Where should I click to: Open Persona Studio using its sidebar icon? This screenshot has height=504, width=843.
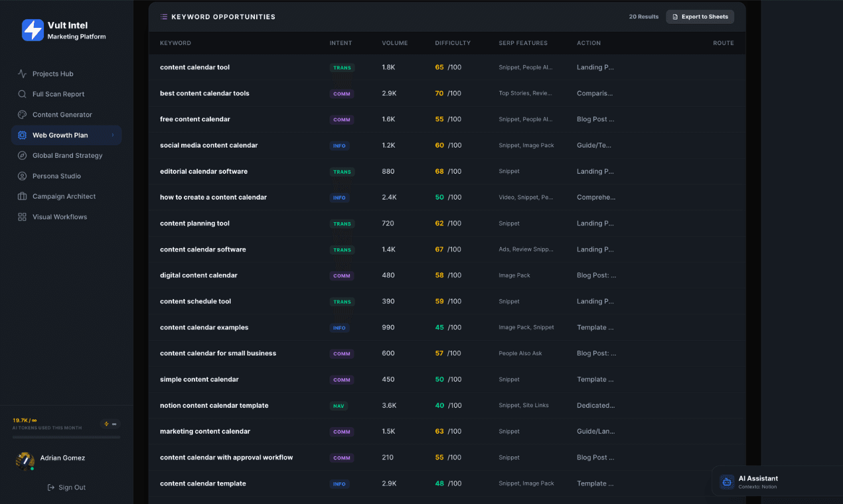23,176
